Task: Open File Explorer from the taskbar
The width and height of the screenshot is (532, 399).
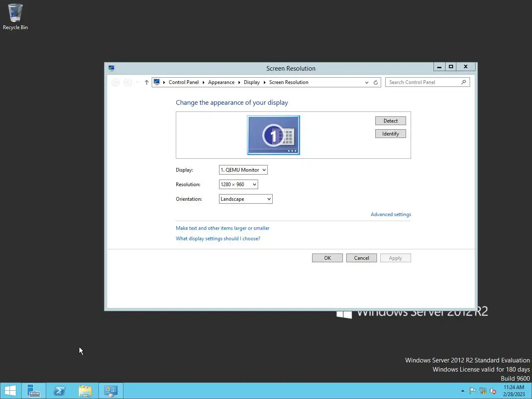Action: click(x=85, y=391)
